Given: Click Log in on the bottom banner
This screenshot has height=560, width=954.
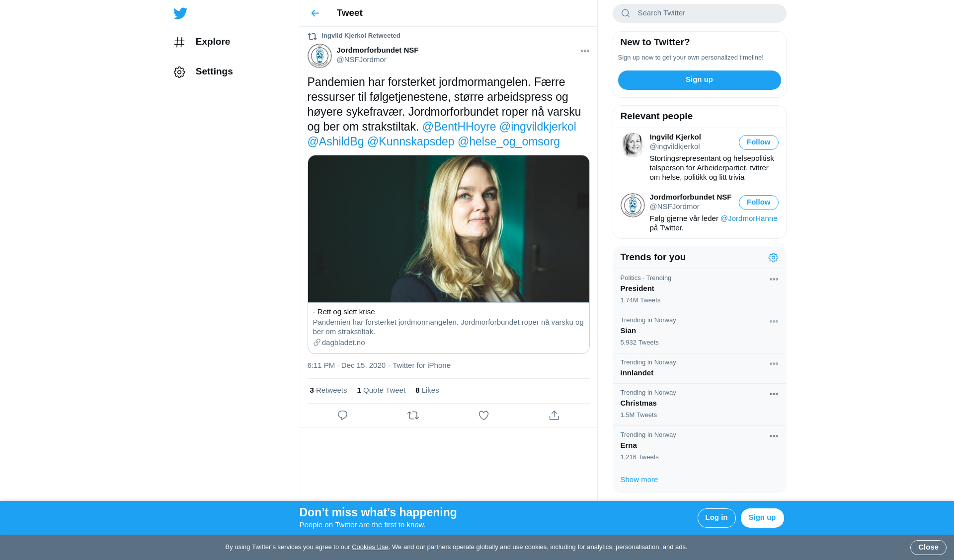Looking at the screenshot, I should click(x=716, y=518).
